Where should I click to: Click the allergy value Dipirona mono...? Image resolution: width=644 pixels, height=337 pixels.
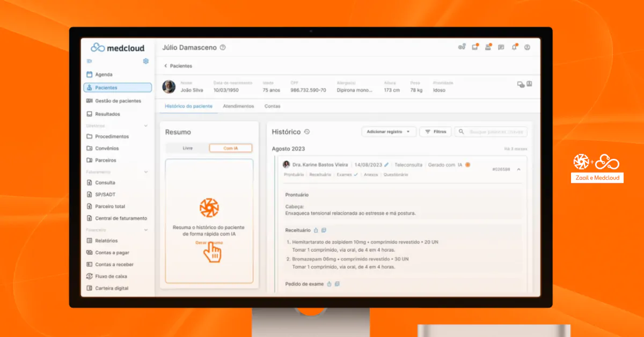[354, 90]
